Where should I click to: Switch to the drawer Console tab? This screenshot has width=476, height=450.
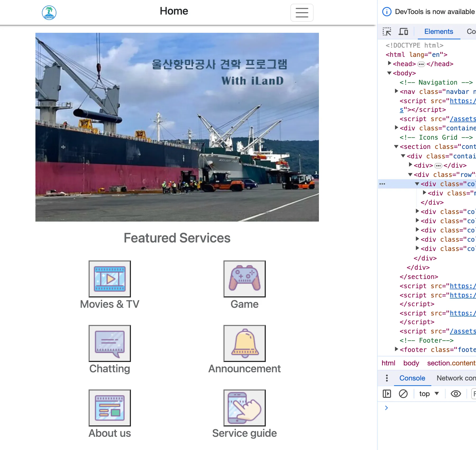click(412, 378)
